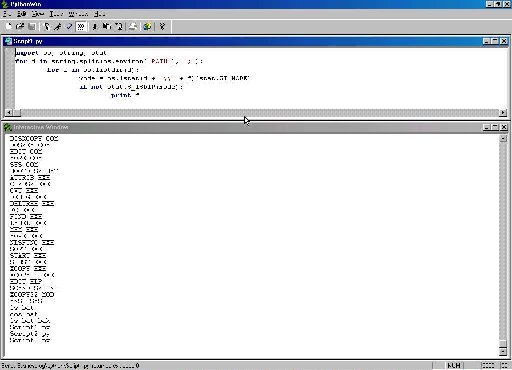
Task: Save the script with the floppy disk icon
Action: pyautogui.click(x=32, y=26)
